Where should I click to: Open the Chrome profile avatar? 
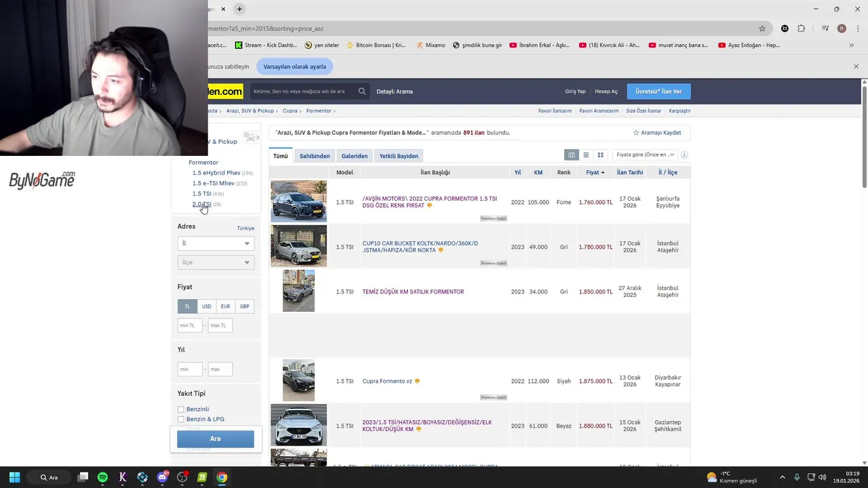point(842,28)
